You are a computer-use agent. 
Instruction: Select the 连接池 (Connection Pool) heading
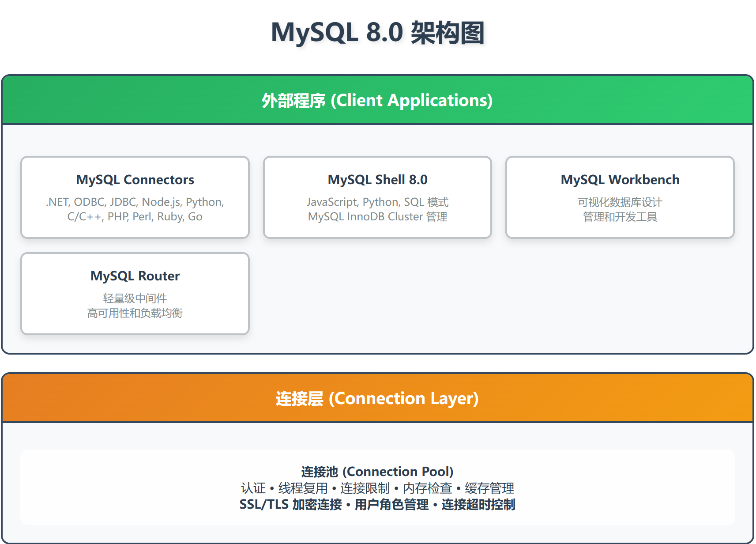[x=377, y=472]
